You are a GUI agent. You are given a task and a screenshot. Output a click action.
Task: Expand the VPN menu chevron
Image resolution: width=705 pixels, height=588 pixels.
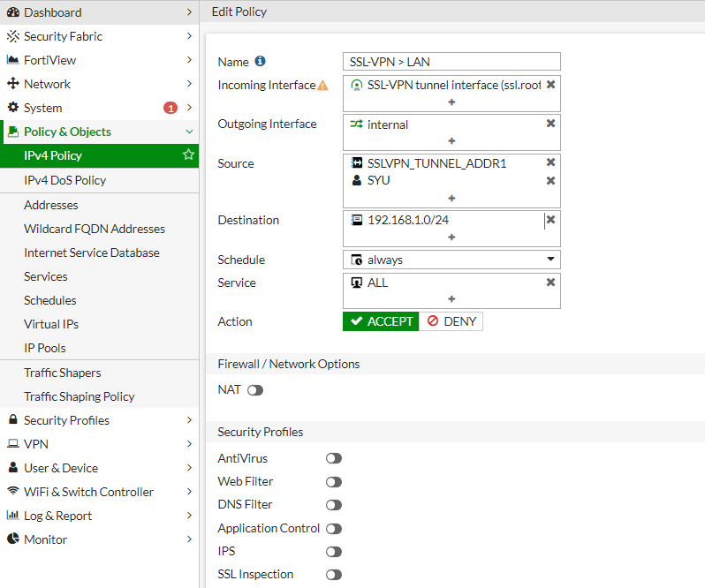tap(189, 444)
